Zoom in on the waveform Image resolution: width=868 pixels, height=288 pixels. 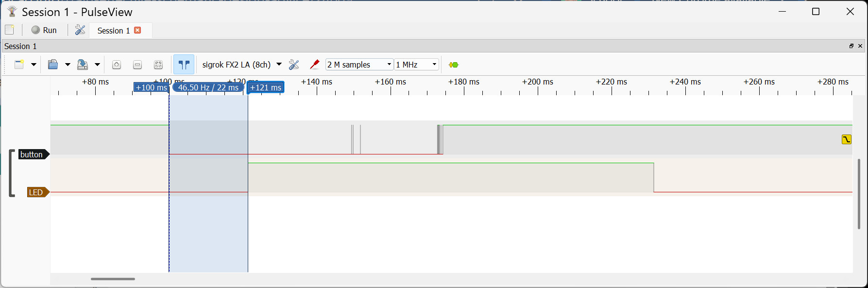pyautogui.click(x=117, y=65)
